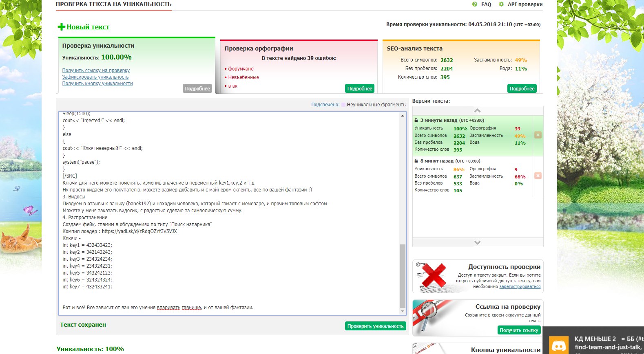Open the Discord notification icon

(x=558, y=346)
